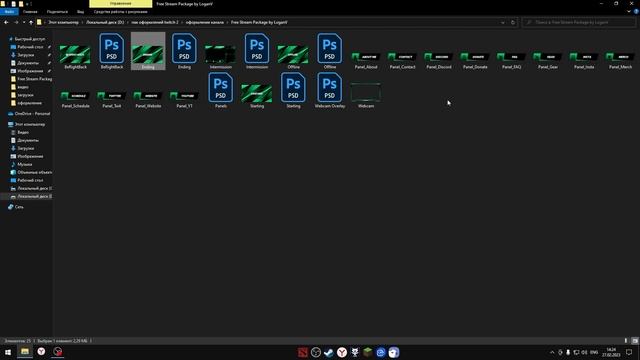
Task: Go back with the Back arrow
Action: [6, 22]
